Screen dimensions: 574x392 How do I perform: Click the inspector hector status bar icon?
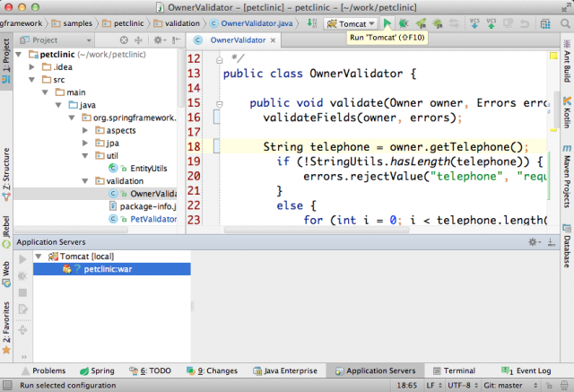(564, 386)
